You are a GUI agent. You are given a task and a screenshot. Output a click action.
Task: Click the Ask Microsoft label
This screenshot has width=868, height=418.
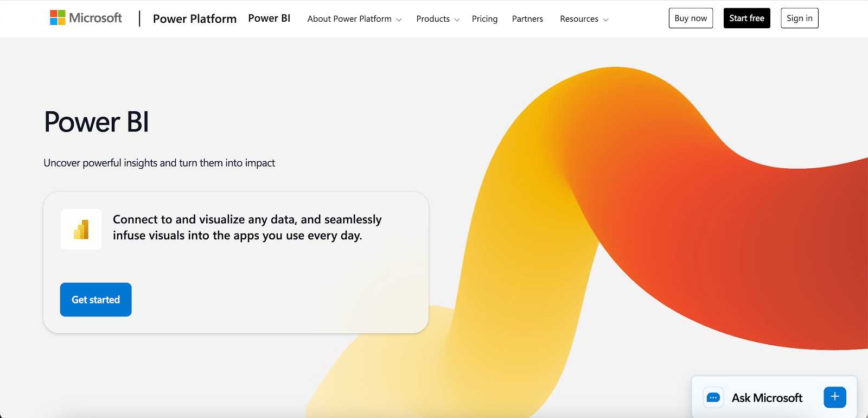point(767,398)
